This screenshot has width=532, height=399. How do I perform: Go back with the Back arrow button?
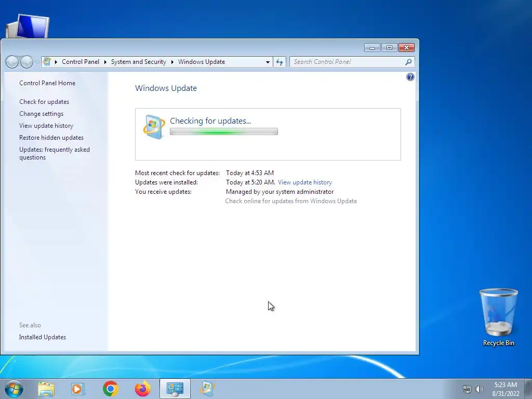click(x=12, y=62)
